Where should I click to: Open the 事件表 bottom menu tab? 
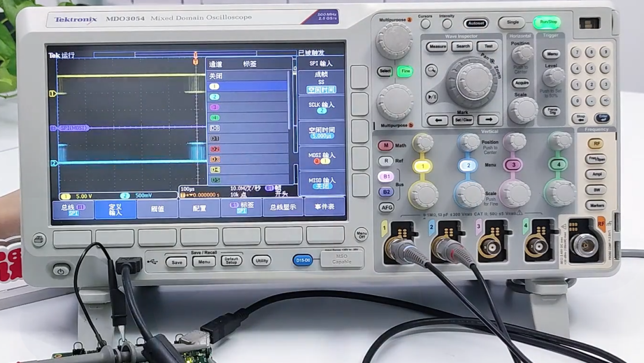pyautogui.click(x=324, y=207)
